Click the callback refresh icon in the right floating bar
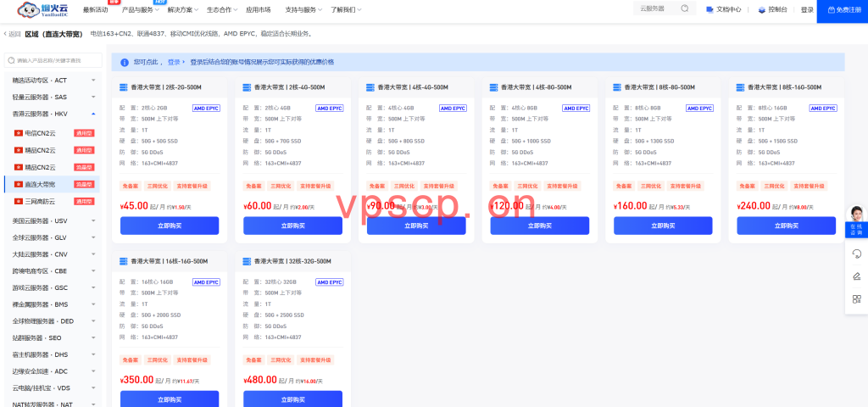 856,254
